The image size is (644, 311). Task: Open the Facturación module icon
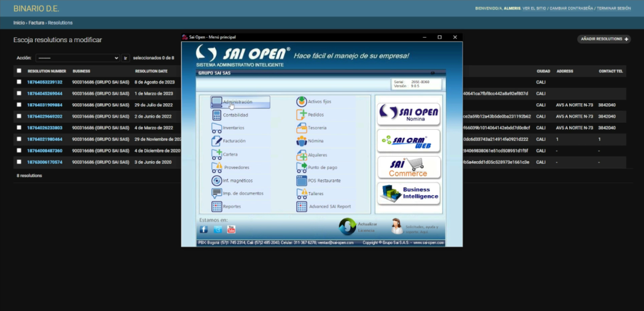coord(216,140)
